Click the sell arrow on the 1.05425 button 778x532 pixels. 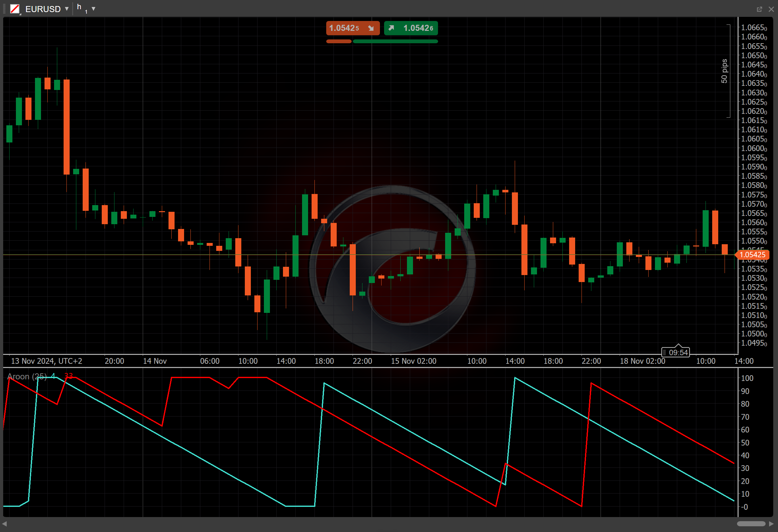pos(371,28)
